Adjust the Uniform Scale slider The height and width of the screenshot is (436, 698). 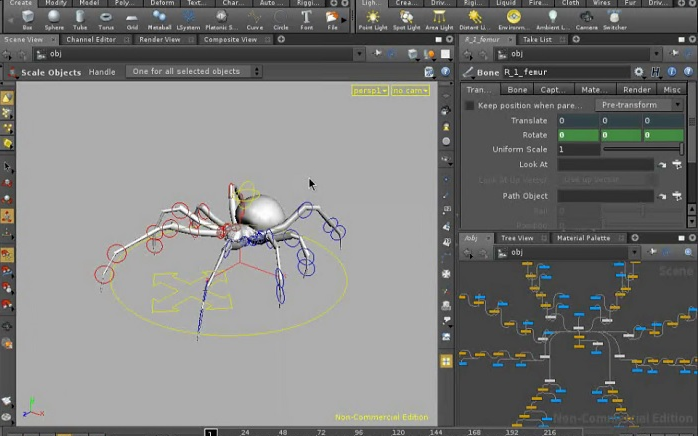[x=642, y=149]
